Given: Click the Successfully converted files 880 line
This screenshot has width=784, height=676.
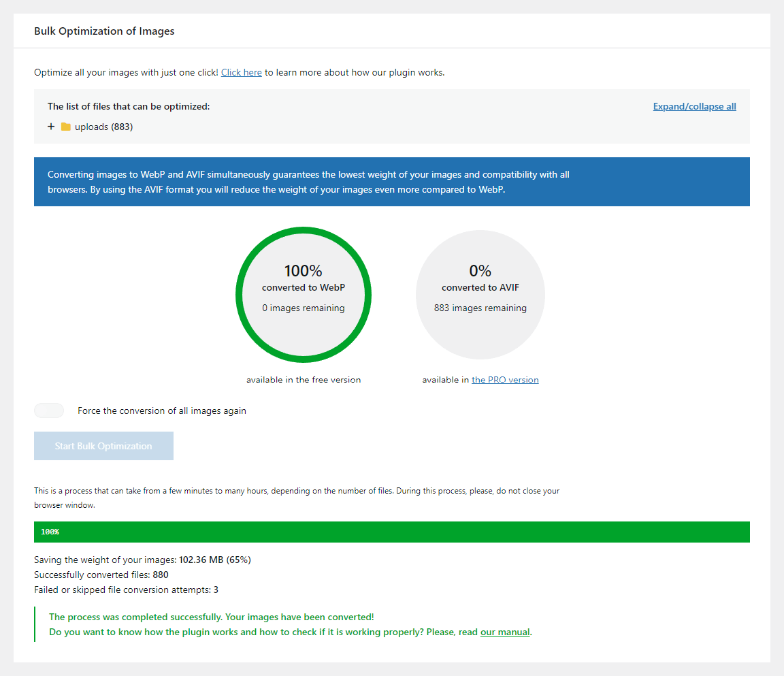Looking at the screenshot, I should (101, 575).
